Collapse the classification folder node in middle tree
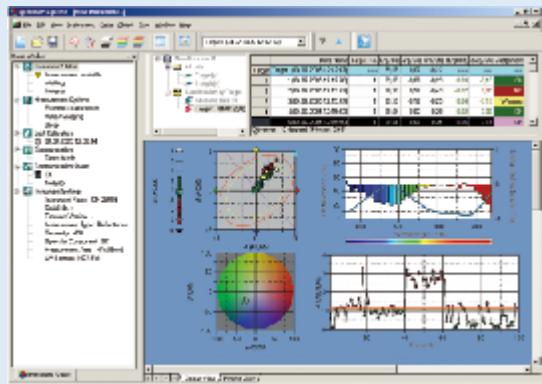Screen dimensions: 542x384 (168, 92)
